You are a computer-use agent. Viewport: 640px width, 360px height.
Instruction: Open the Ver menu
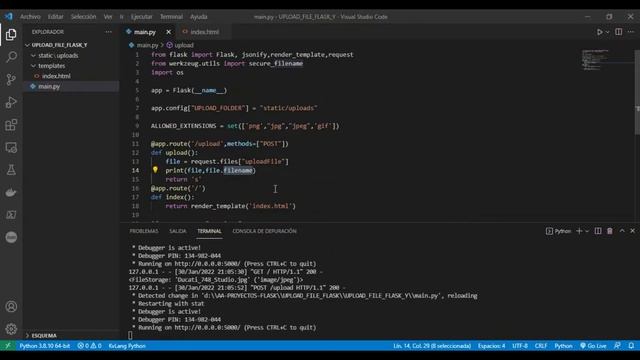(x=108, y=17)
